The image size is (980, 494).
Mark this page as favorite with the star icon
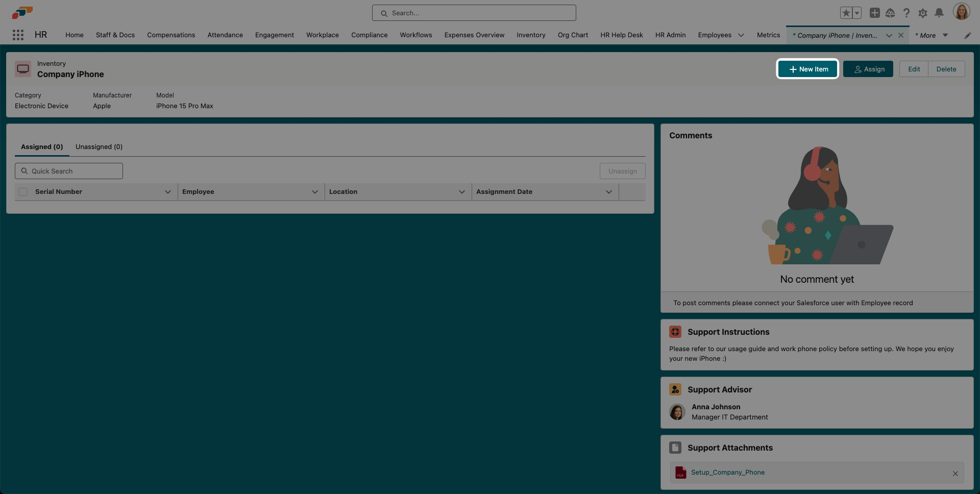[x=845, y=13]
